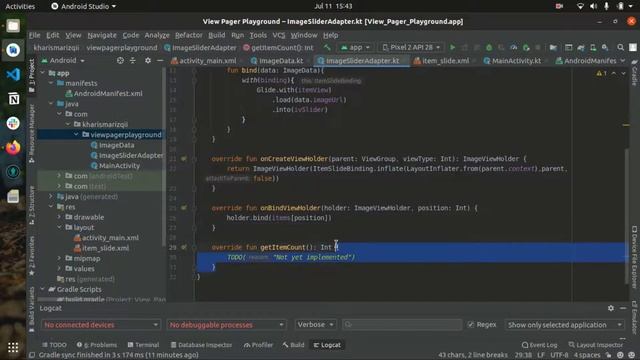Image resolution: width=640 pixels, height=360 pixels.
Task: Click getItemCount() breadcrumb in navigation bar
Action: (x=279, y=48)
